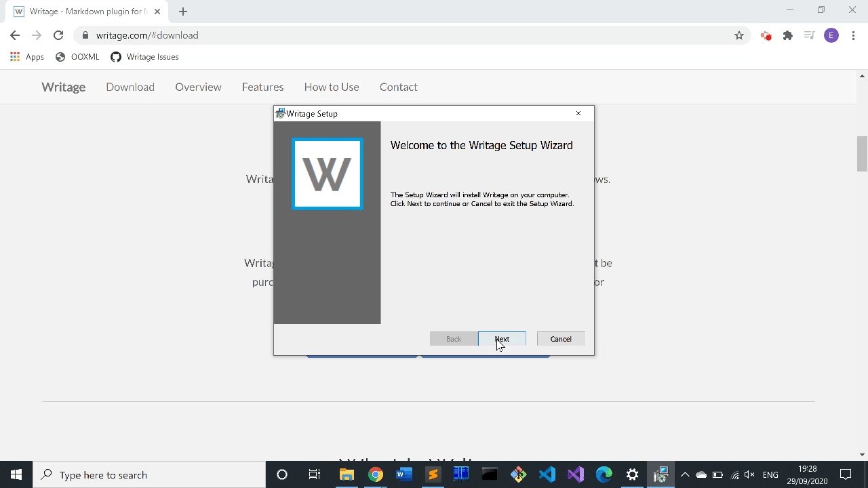Close the Writage browser tab
The width and height of the screenshot is (868, 488).
pos(157,12)
